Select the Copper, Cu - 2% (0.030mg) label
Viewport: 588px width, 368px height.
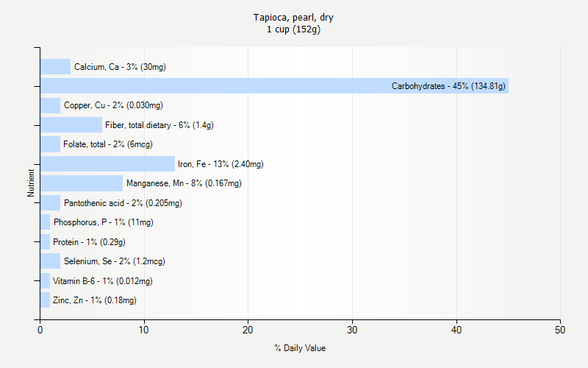[x=113, y=105]
